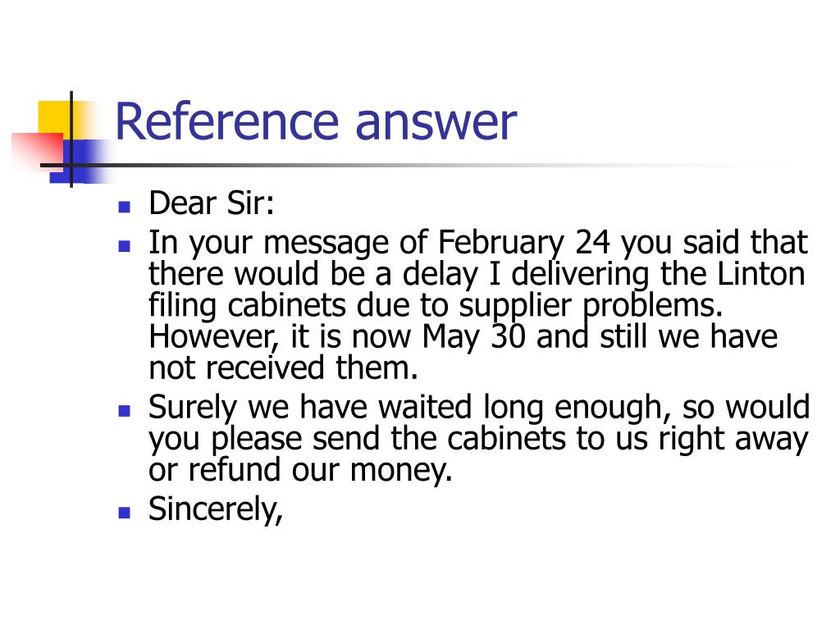Screen dimensions: 840x630
Task: Click the bullet before 'In your message'
Action: pos(125,246)
